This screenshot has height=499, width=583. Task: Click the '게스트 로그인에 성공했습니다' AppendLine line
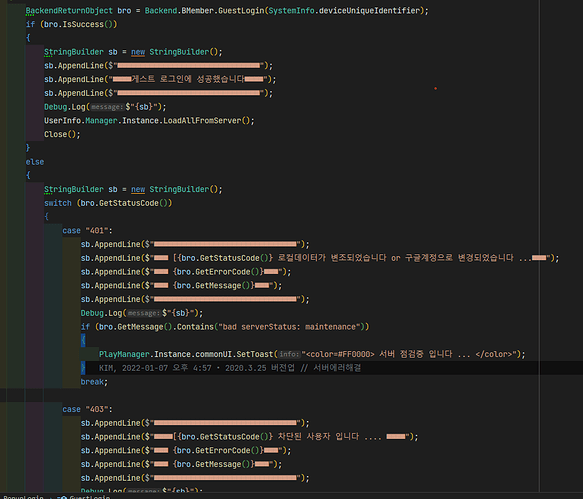click(x=160, y=79)
